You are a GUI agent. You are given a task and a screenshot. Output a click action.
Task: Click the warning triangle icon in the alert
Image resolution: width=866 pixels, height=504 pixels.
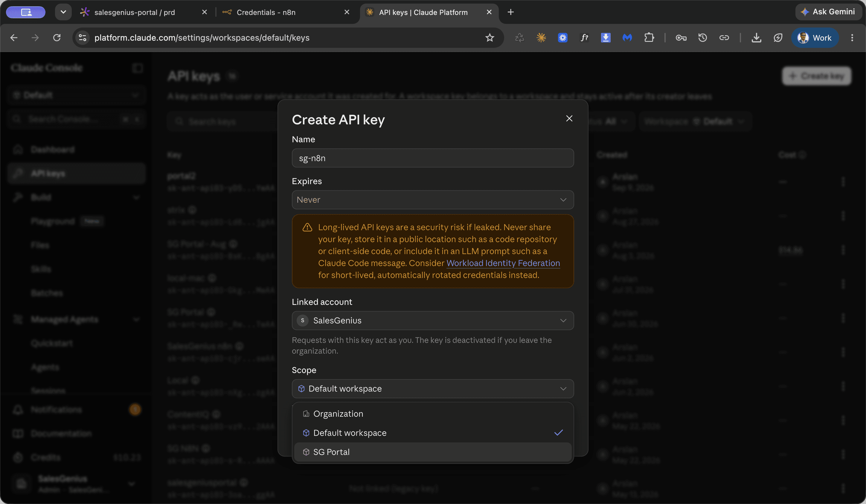coord(307,227)
